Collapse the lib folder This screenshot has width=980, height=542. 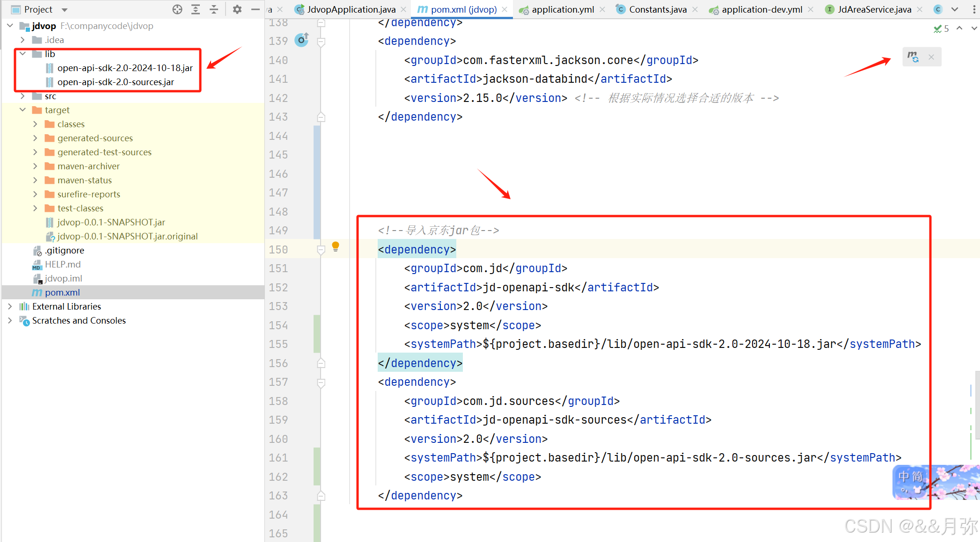click(22, 54)
